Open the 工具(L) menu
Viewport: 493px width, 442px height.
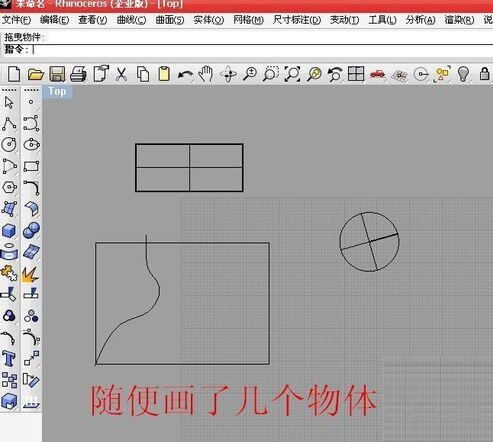pos(382,20)
